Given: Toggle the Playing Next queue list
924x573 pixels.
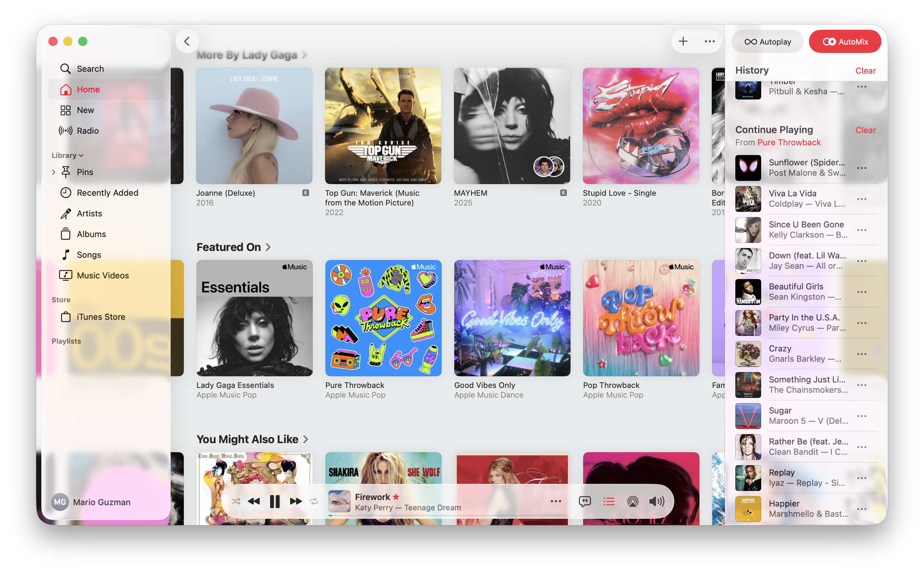Looking at the screenshot, I should (x=609, y=501).
